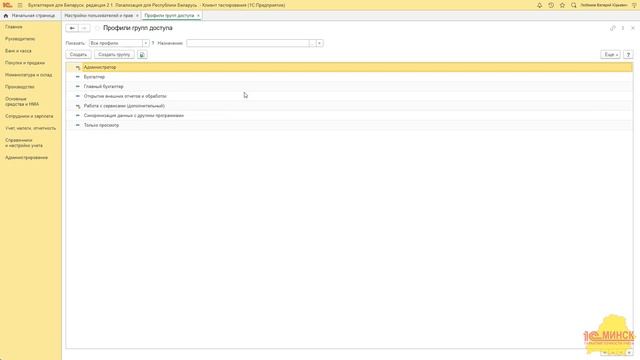
Task: Click the home icon on Начальная страница tab
Action: click(6, 16)
